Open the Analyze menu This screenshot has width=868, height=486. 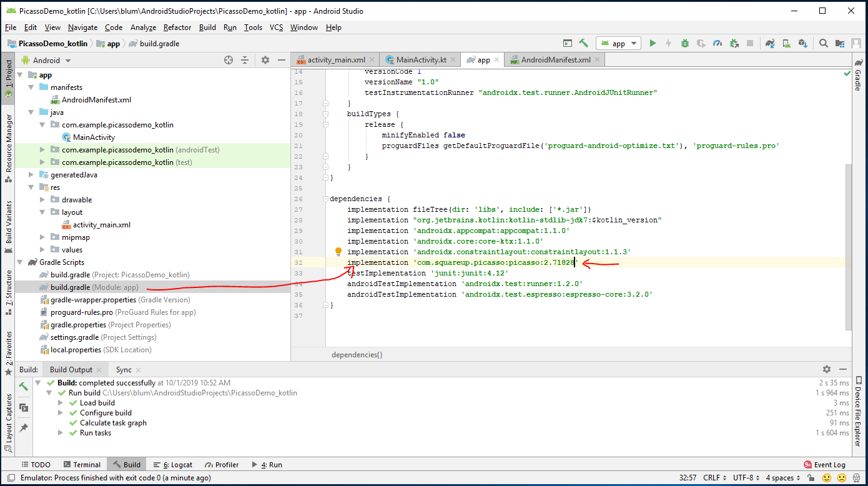143,27
